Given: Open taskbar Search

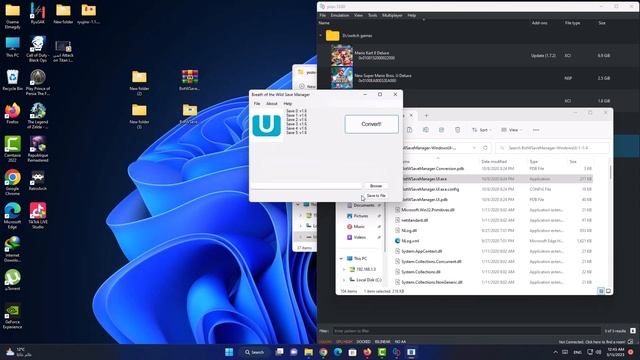Looking at the screenshot, I should (x=255, y=352).
